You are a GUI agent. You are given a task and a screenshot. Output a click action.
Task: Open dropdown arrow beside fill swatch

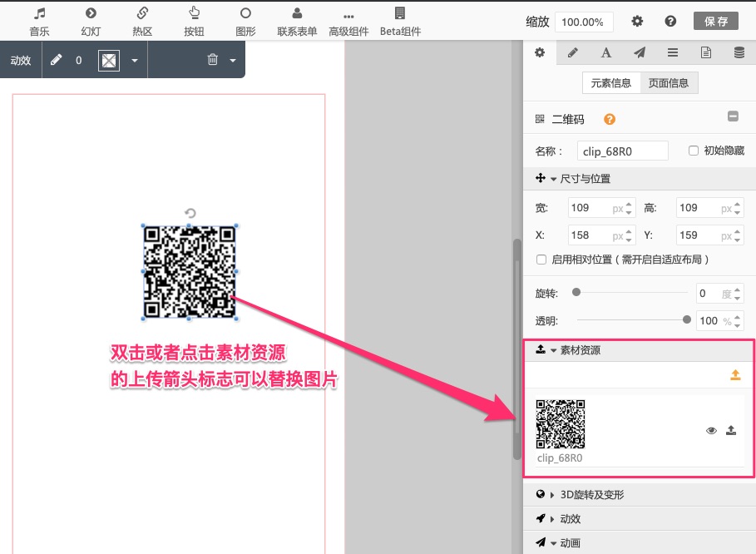(x=135, y=61)
